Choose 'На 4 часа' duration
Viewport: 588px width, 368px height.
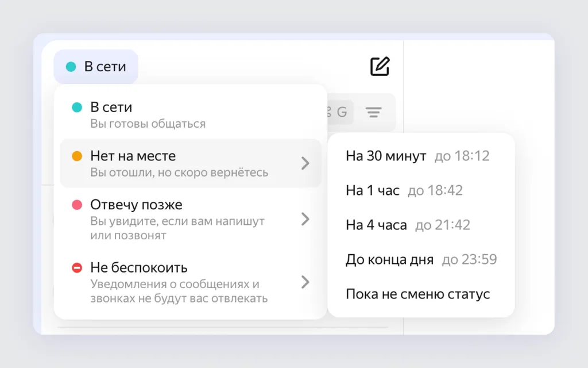421,225
